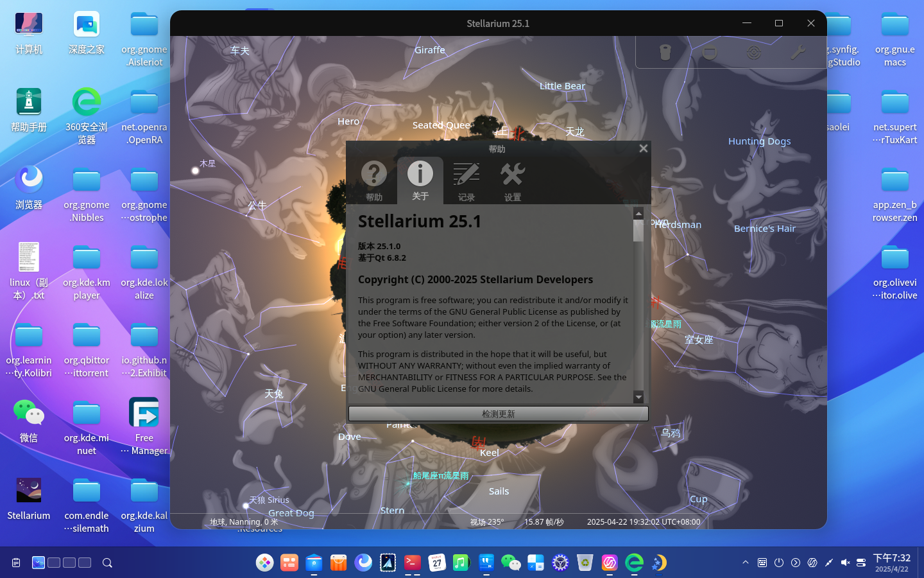Viewport: 924px width, 578px height.
Task: Click the 15.87 帧/秒 frame rate text
Action: (544, 522)
